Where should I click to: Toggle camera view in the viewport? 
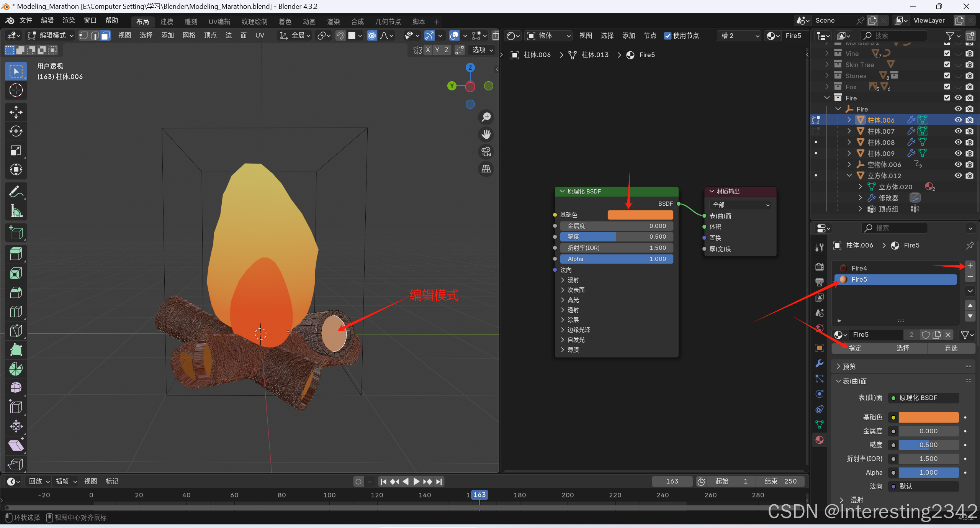click(486, 152)
